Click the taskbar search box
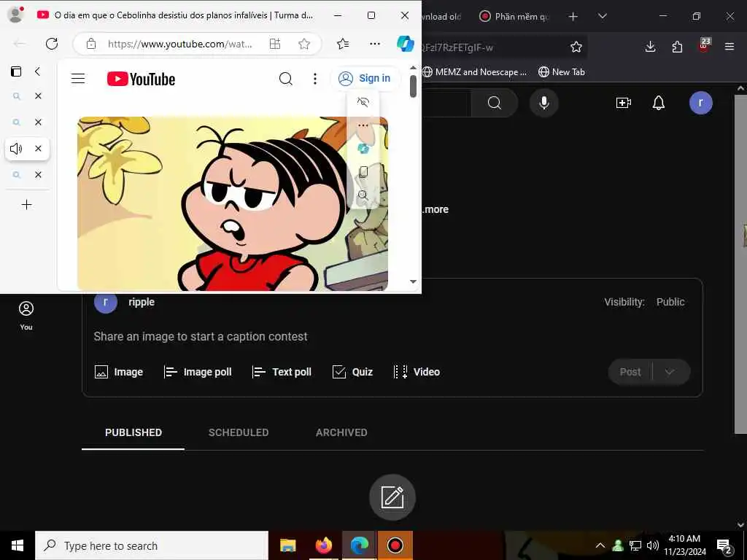The height and width of the screenshot is (560, 747). (x=152, y=545)
